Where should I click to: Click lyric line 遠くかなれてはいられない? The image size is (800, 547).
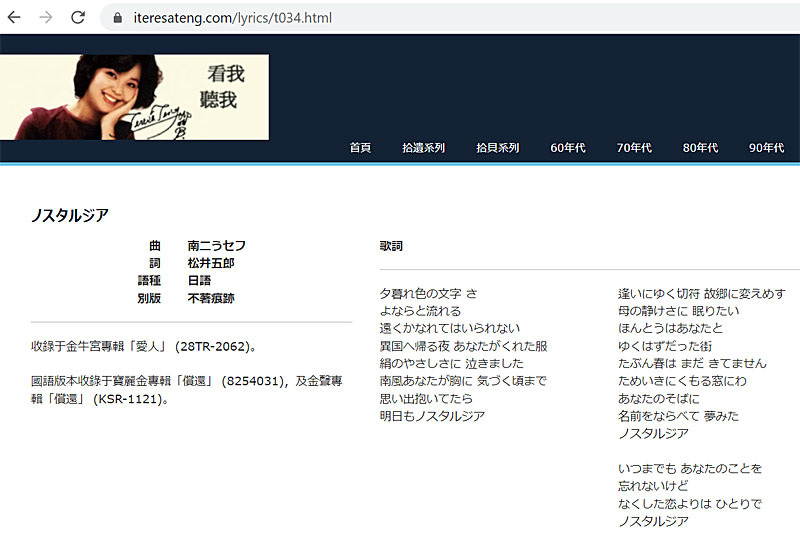pos(450,328)
